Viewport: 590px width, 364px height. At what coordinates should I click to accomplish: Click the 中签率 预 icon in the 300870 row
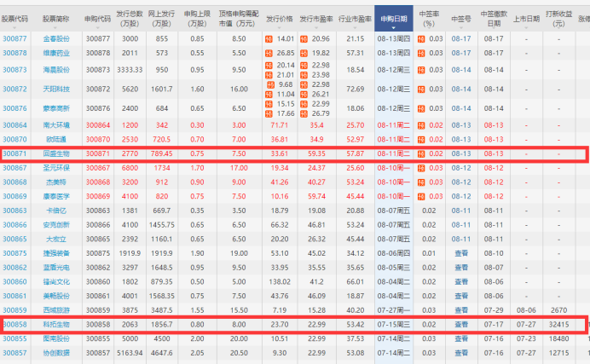pos(421,140)
